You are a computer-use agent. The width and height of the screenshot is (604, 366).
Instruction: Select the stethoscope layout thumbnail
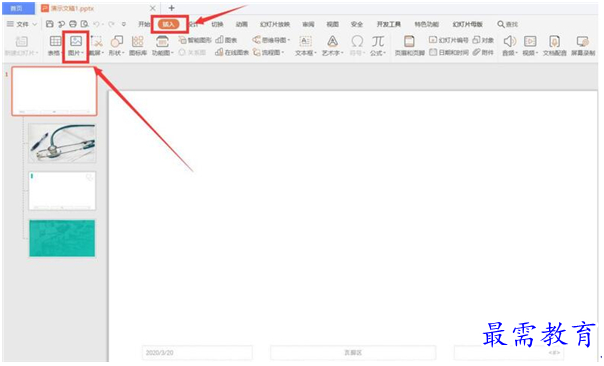click(62, 143)
